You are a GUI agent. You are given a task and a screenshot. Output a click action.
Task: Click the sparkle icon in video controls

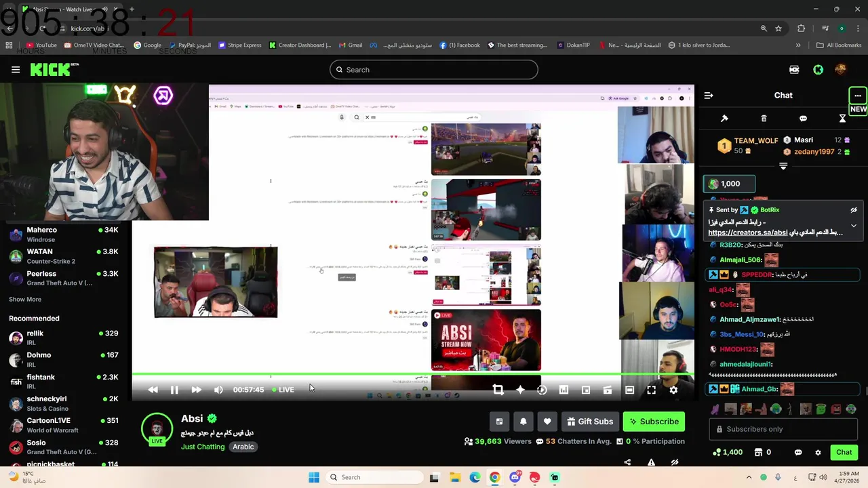520,390
